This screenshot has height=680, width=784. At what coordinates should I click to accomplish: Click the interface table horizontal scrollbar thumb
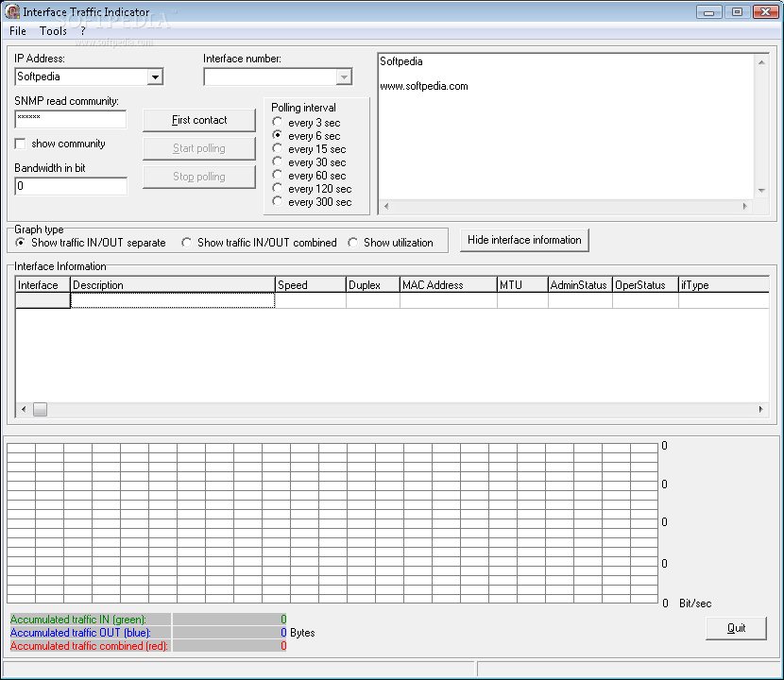point(40,410)
